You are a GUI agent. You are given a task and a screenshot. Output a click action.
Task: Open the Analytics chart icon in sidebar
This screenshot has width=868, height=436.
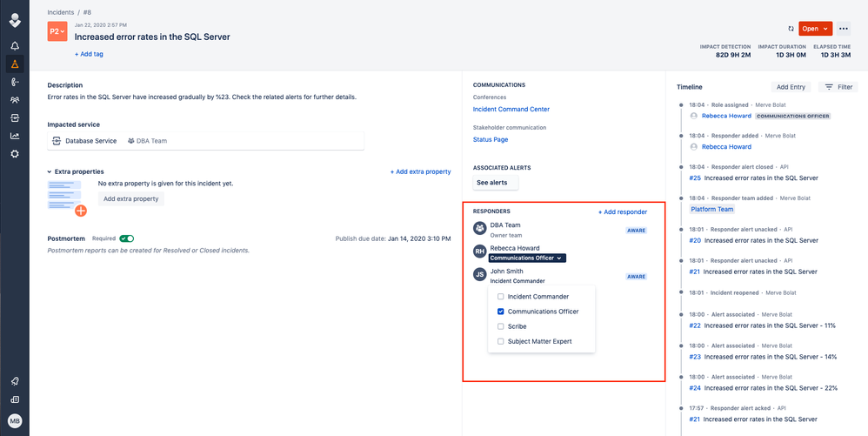(x=15, y=136)
